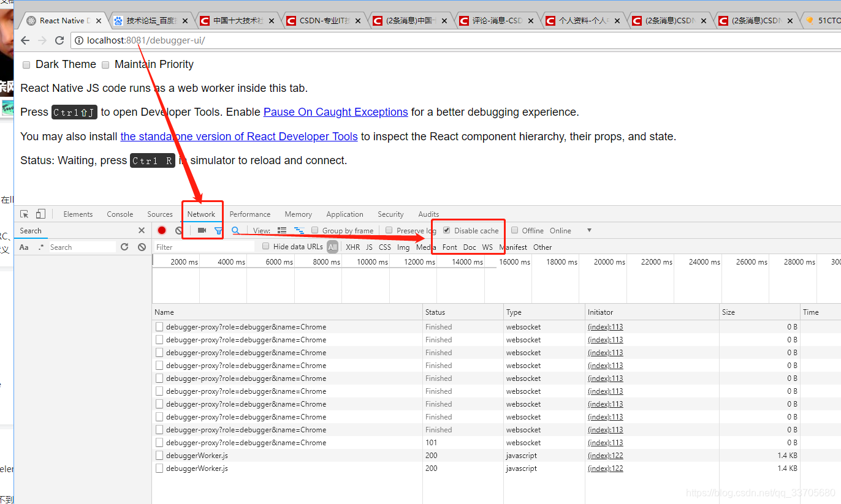Close the CSDN-专业IT技术 browser tab
Image resolution: width=841 pixels, height=504 pixels.
pos(358,21)
